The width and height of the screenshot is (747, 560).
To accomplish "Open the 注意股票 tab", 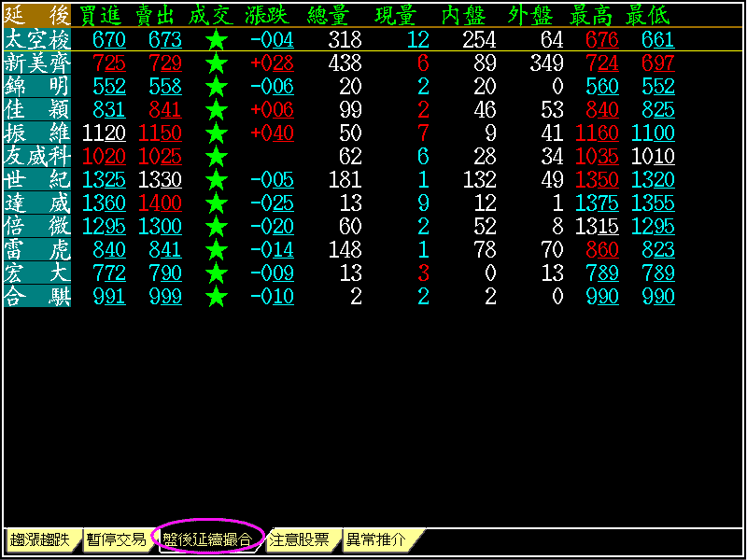I will [299, 539].
